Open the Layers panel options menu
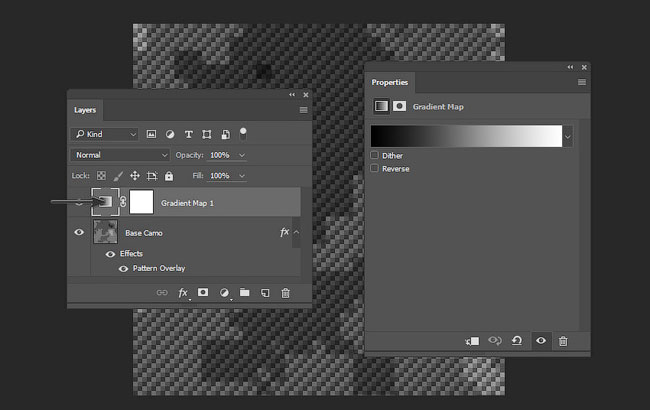The width and height of the screenshot is (650, 410). tap(303, 110)
